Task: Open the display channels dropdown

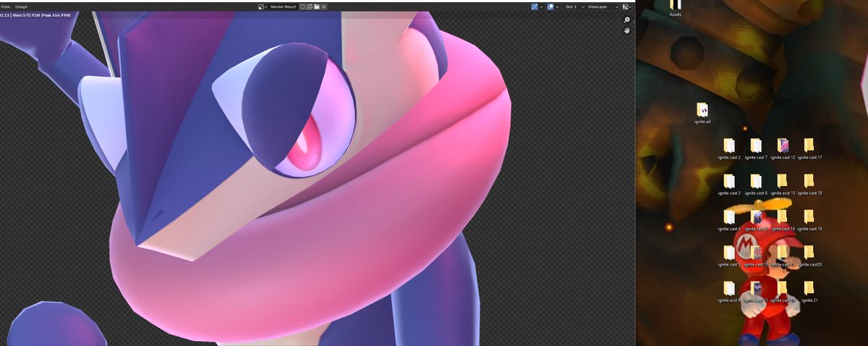Action: [627, 7]
